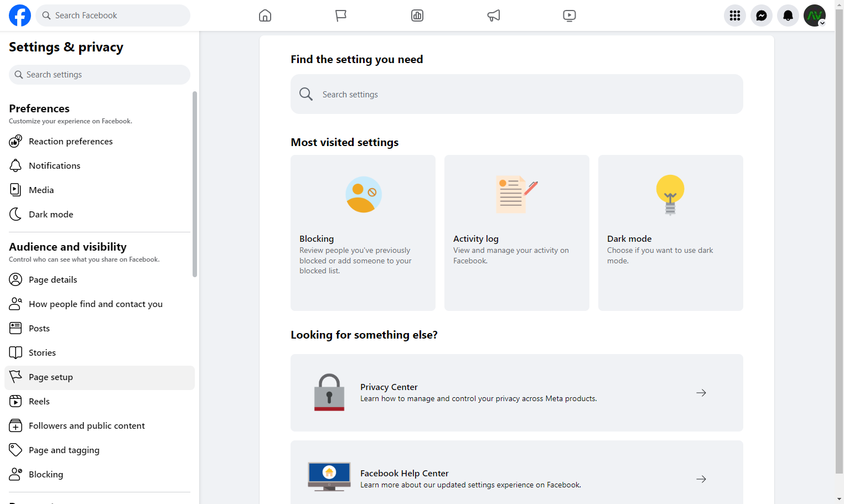Image resolution: width=844 pixels, height=504 pixels.
Task: Open the account profile avatar menu
Action: tap(815, 15)
